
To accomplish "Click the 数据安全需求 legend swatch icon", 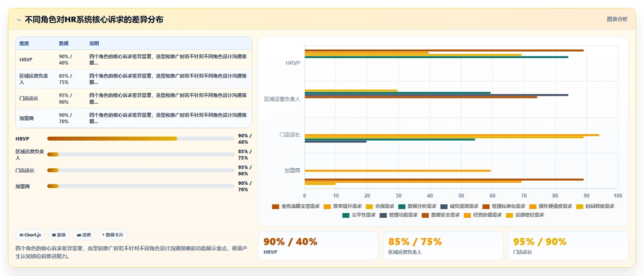I will point(425,215).
